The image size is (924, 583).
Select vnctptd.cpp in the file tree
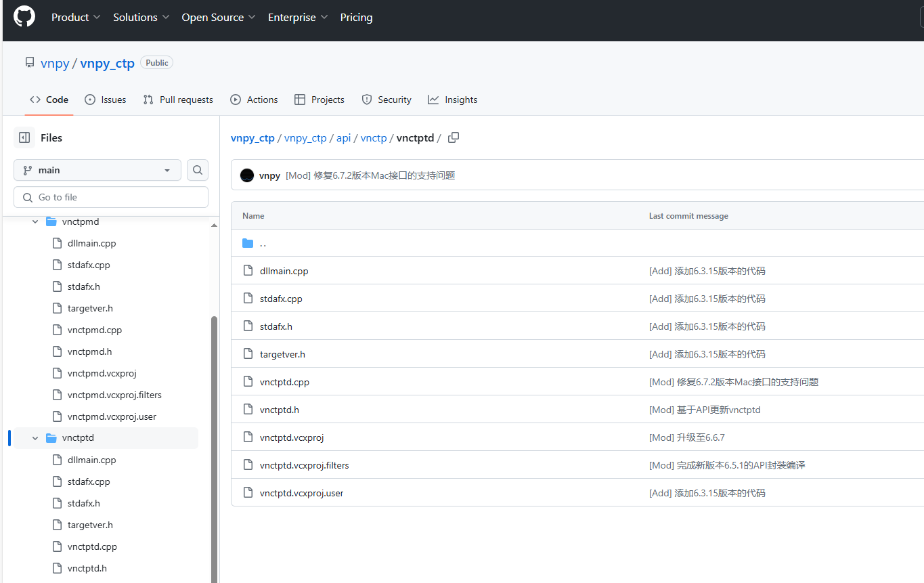point(92,546)
